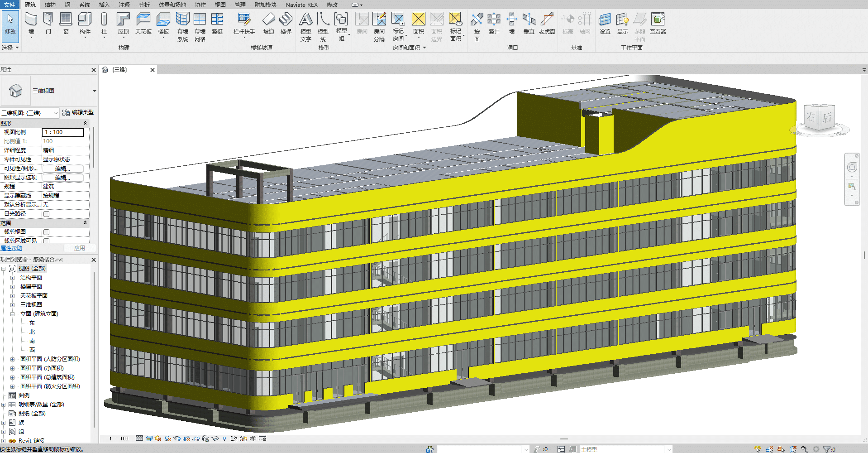Select the 竖梃 (Mullion) tool
Screen dimensions: 868x453
(x=217, y=24)
